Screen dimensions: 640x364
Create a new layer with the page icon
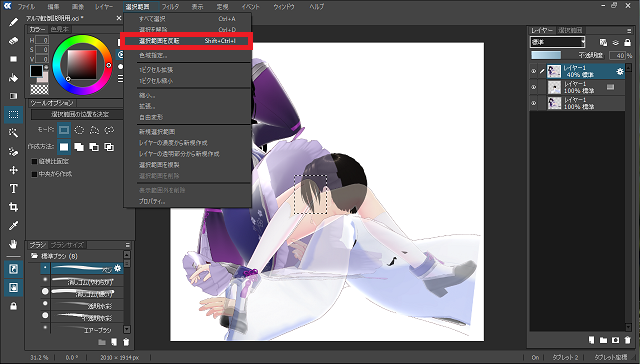[591, 340]
